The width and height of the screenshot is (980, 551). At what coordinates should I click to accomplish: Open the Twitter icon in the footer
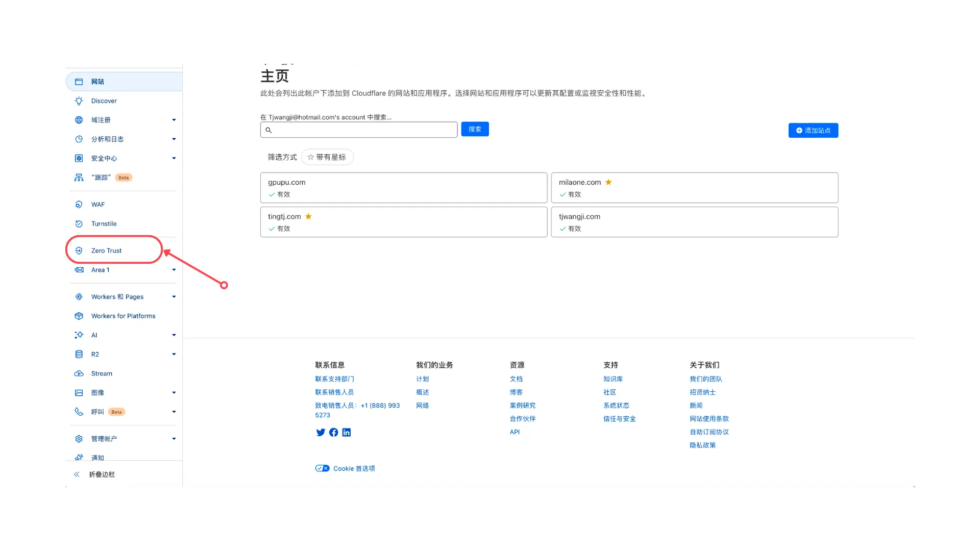(321, 433)
